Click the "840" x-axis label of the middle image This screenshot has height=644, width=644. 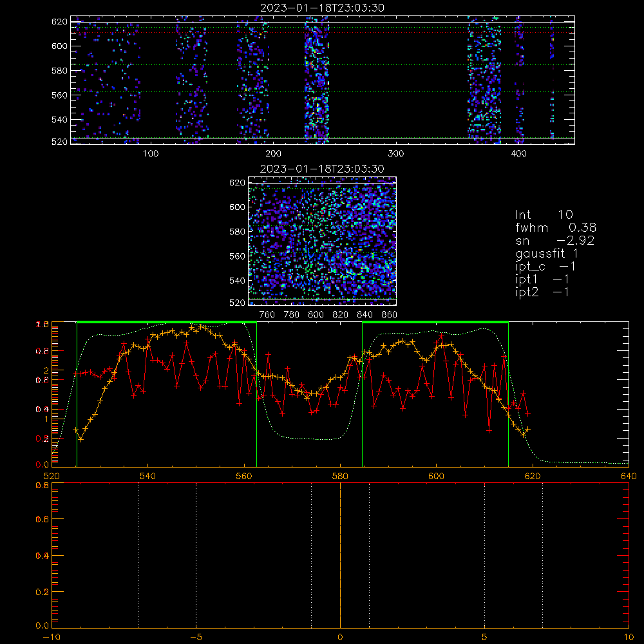click(365, 315)
